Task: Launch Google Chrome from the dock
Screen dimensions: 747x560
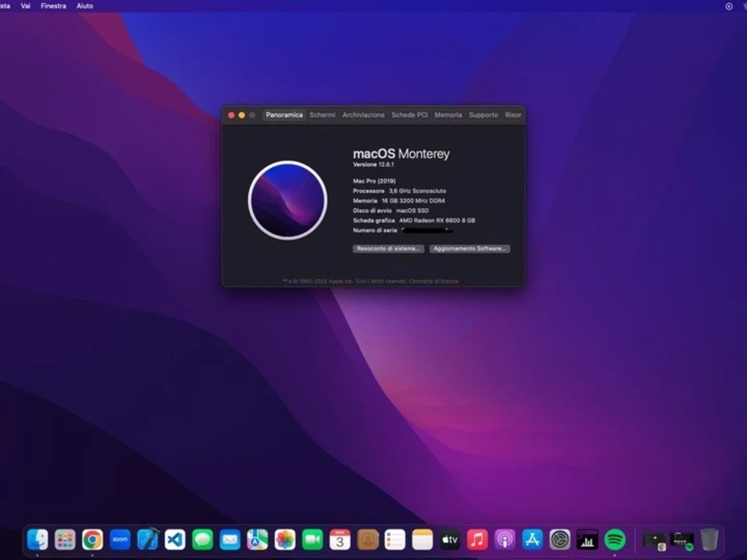Action: point(93,540)
